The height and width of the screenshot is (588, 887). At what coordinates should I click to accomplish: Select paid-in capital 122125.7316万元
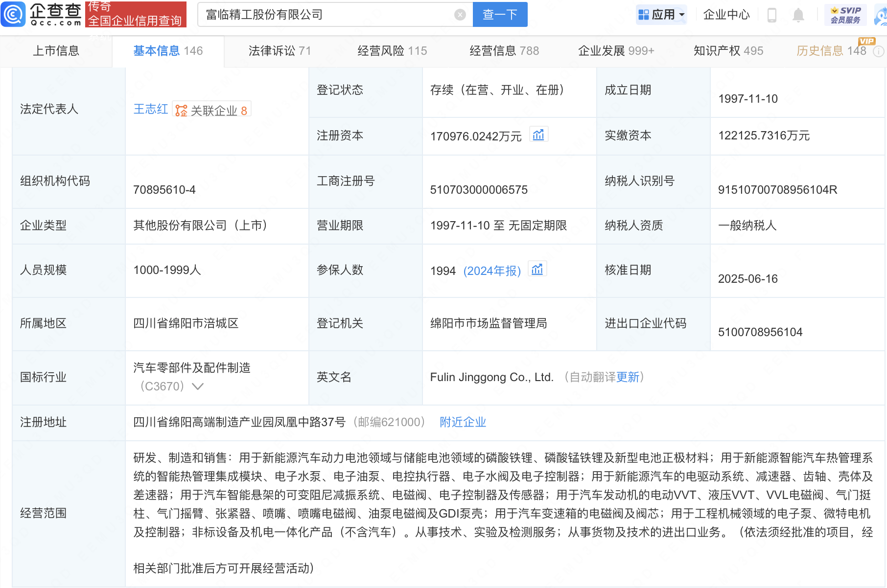(x=764, y=136)
